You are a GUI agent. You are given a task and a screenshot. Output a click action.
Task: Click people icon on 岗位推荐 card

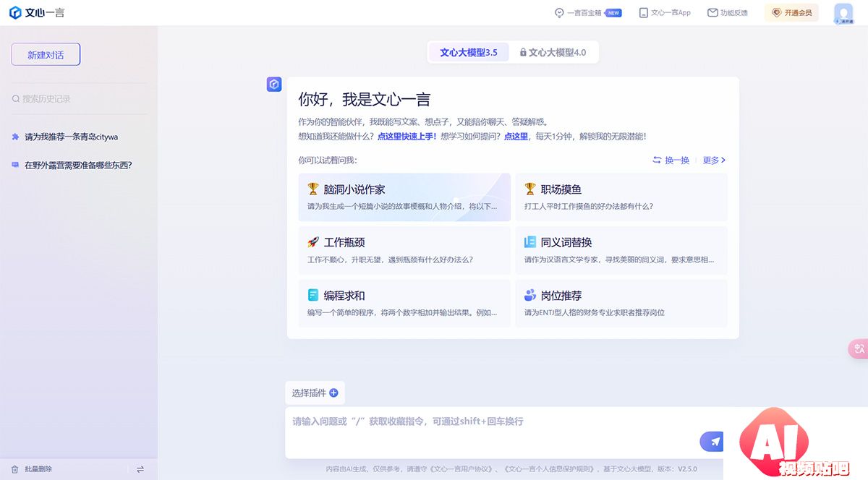point(530,295)
